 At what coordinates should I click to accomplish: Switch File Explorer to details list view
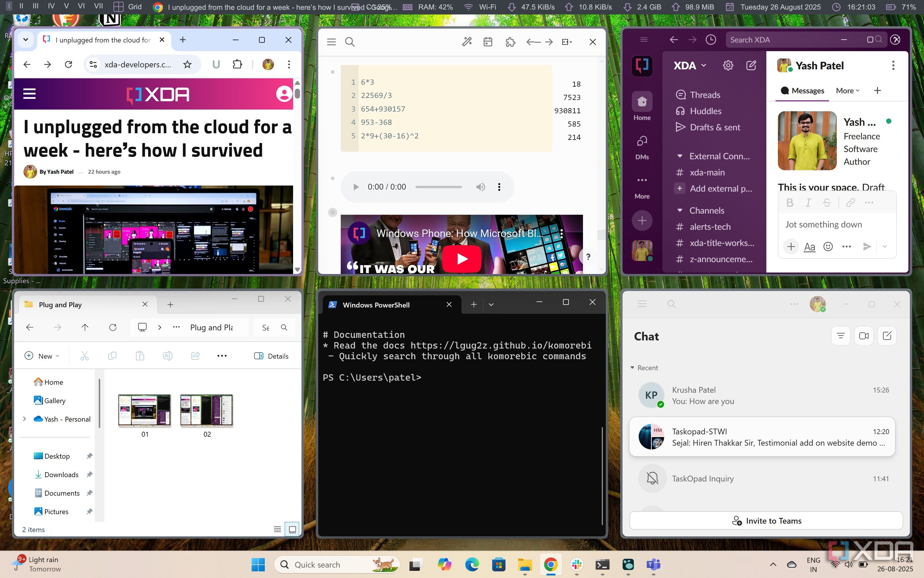pos(277,529)
